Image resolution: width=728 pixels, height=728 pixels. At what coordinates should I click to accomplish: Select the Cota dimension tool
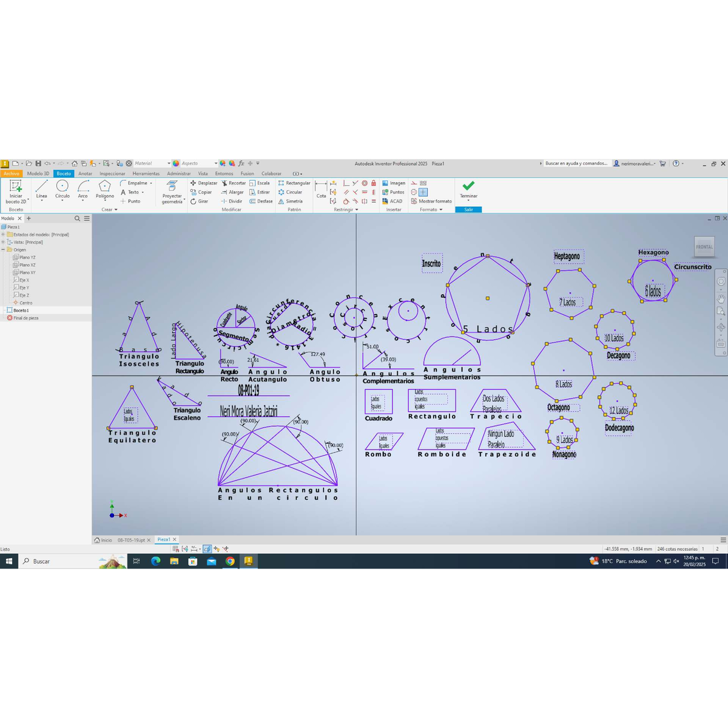coord(321,190)
